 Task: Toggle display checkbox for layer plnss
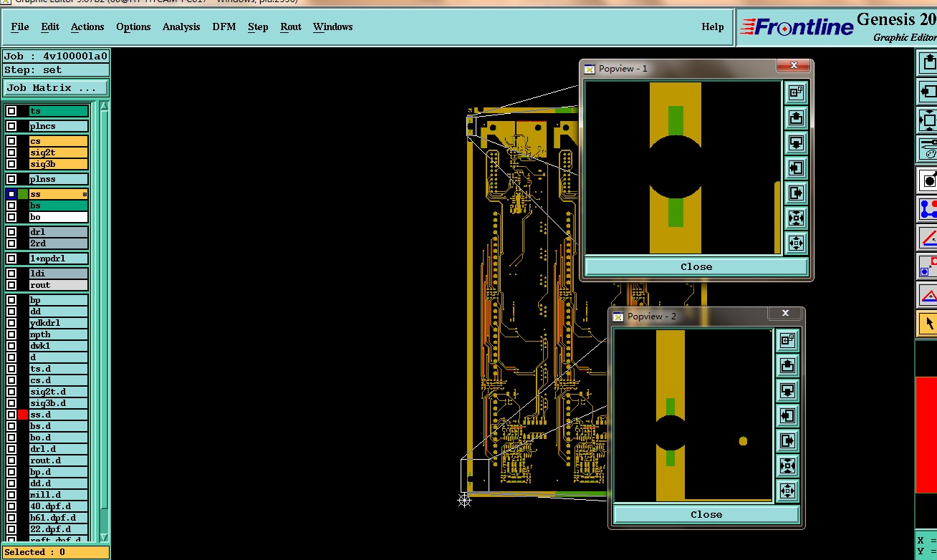click(11, 179)
